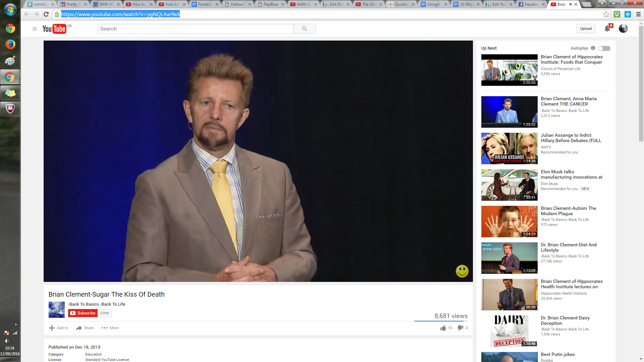Click the green shield extension icon
Viewport: 644px width, 362px height.
617,14
